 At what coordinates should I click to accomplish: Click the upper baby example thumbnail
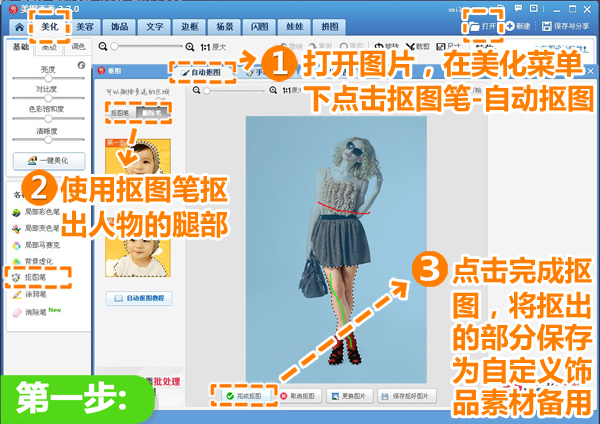(x=138, y=157)
